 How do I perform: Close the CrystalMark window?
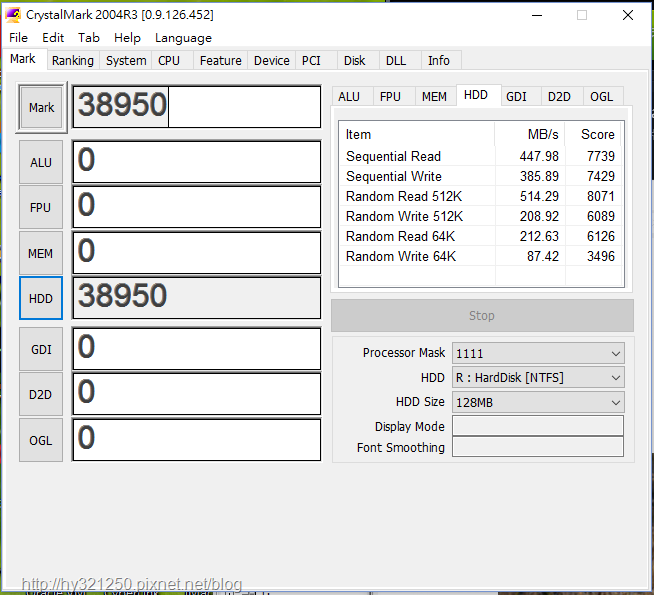[627, 15]
